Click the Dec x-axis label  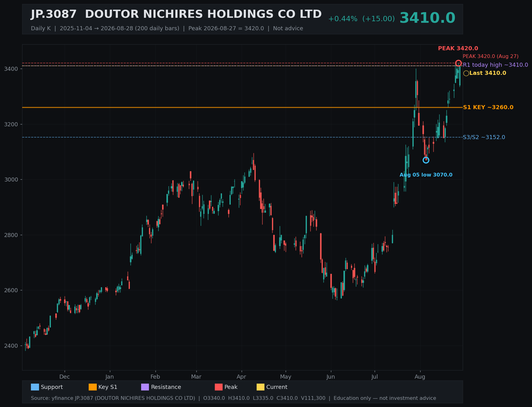(x=65, y=377)
